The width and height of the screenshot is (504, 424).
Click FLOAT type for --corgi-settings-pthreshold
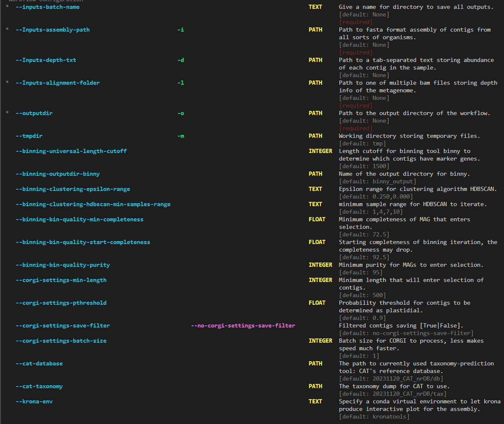point(317,303)
